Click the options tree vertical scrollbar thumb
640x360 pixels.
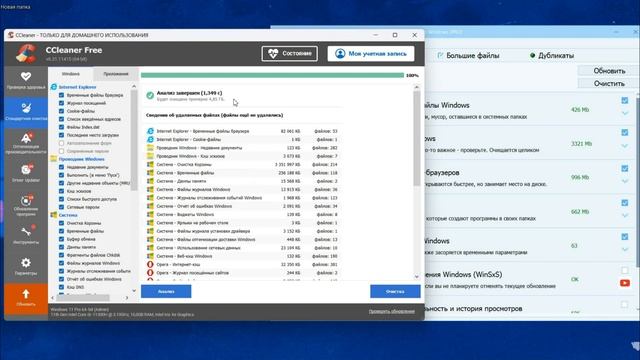click(x=134, y=140)
